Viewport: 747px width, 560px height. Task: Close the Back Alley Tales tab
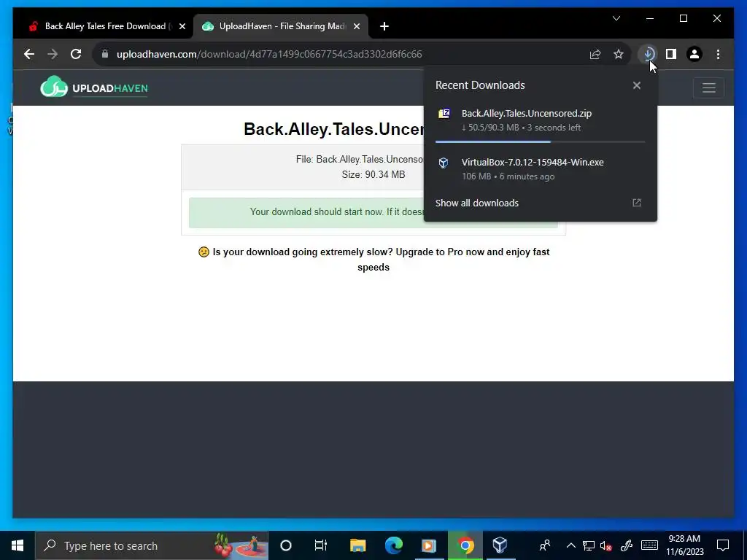tap(182, 26)
